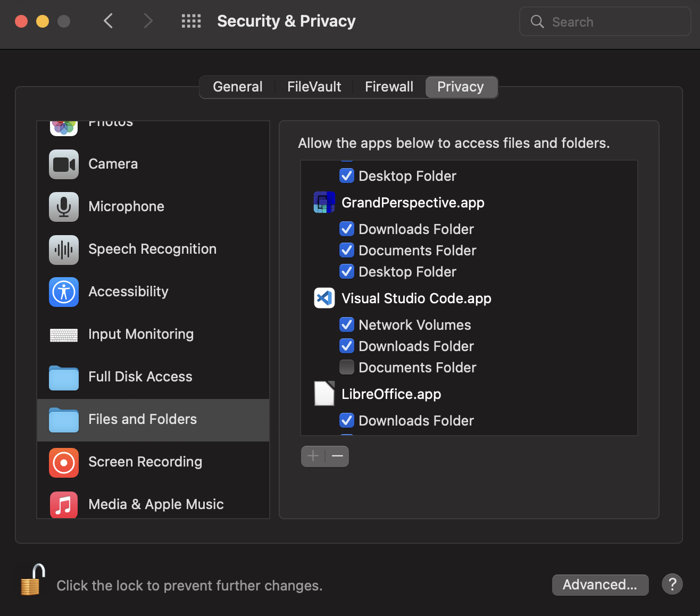
Task: Switch to the FileVault tab
Action: click(313, 87)
